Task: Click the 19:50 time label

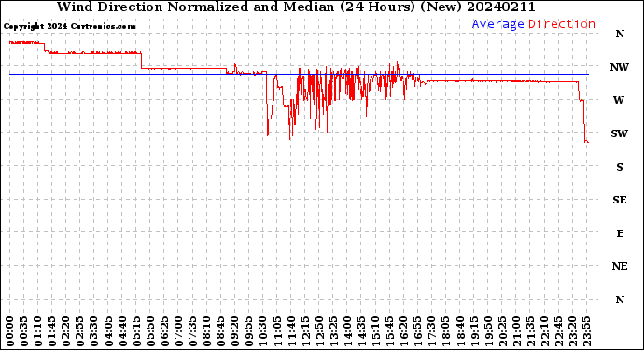Action: (488, 331)
